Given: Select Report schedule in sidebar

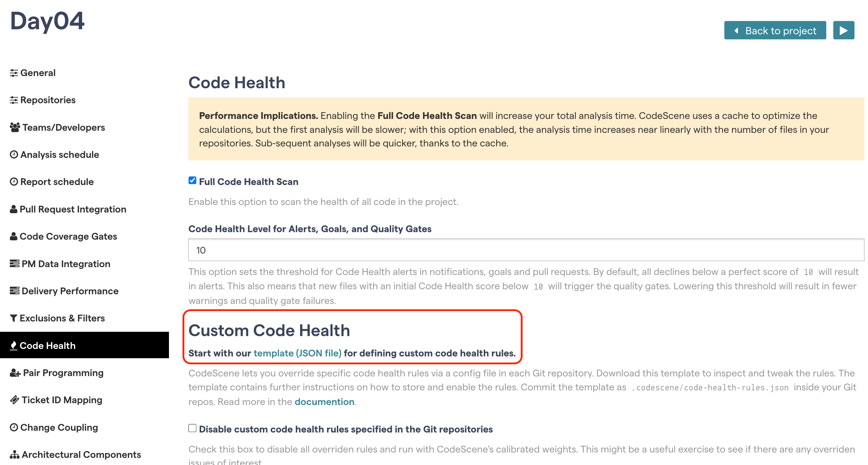Looking at the screenshot, I should (57, 182).
